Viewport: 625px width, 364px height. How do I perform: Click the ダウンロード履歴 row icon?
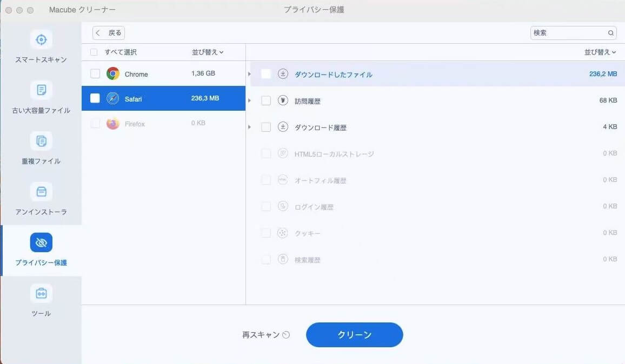[283, 127]
